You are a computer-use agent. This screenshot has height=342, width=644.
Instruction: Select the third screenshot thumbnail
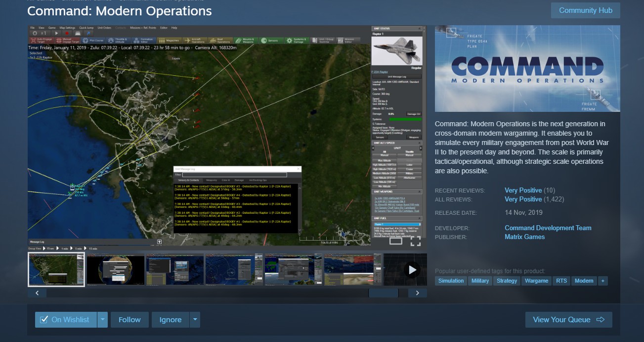coord(175,270)
